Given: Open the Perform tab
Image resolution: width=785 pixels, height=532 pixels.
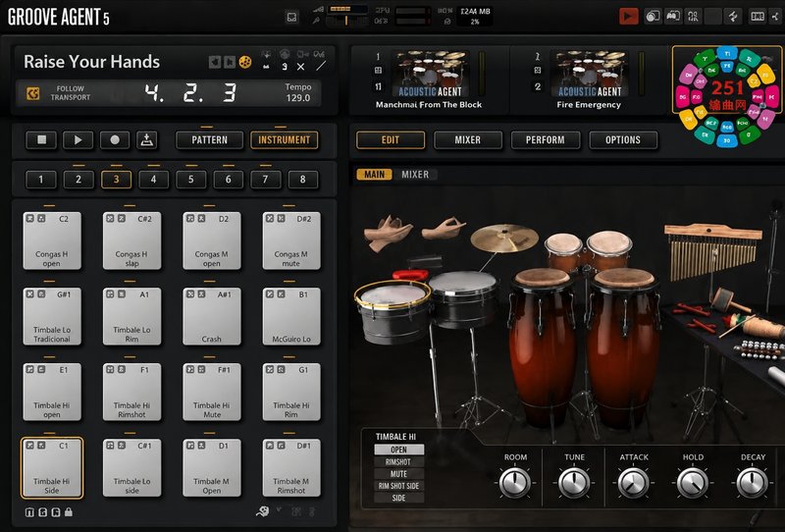Looking at the screenshot, I should click(546, 140).
